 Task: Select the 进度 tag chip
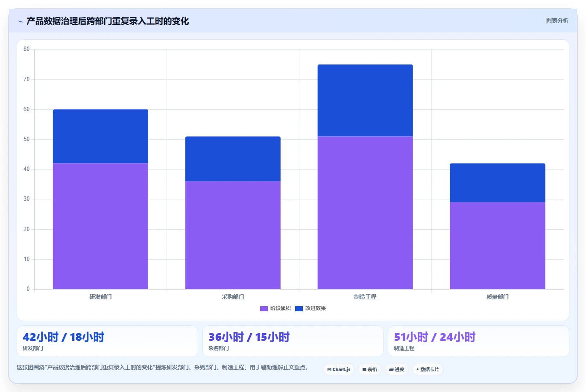396,369
